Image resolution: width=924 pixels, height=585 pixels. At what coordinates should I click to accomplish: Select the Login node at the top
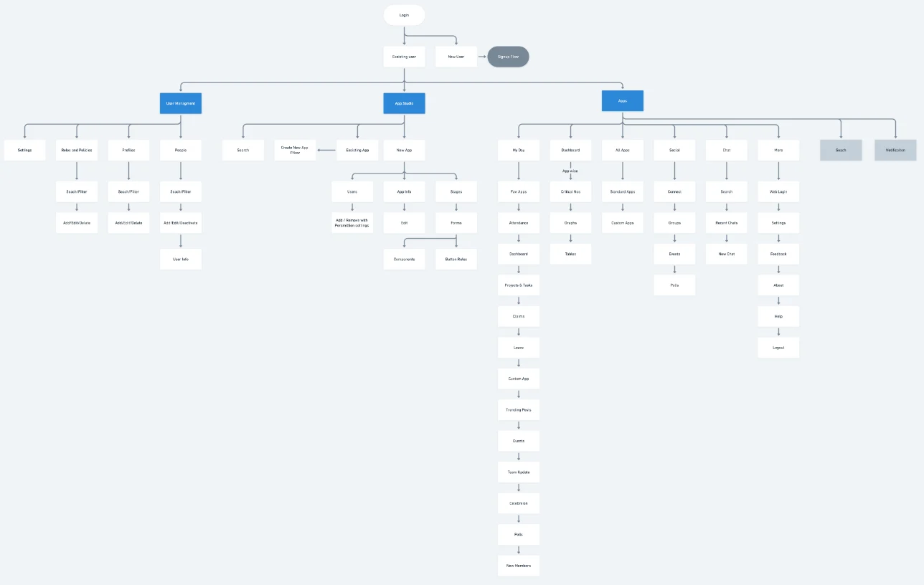(x=404, y=15)
